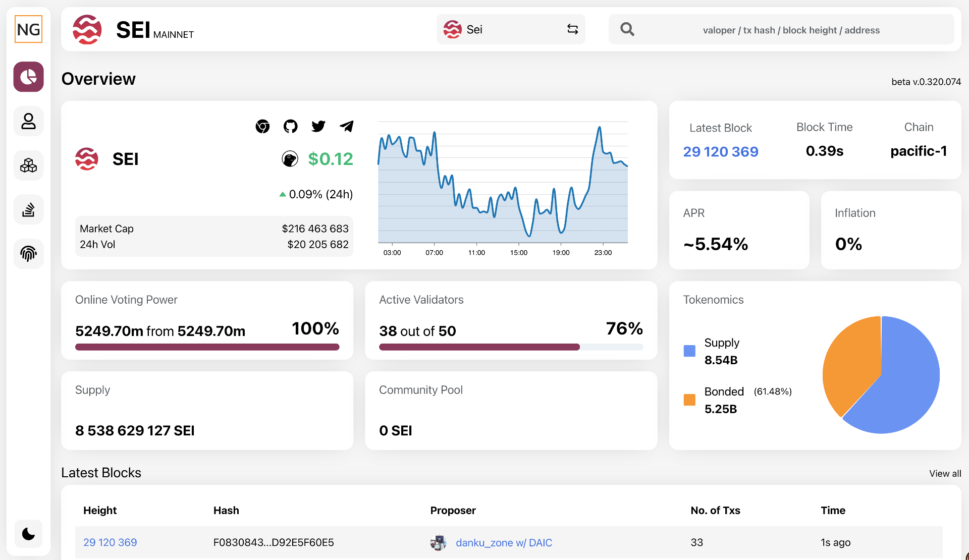
Task: Open latest block 29 120 369 link in stats card
Action: pos(720,151)
